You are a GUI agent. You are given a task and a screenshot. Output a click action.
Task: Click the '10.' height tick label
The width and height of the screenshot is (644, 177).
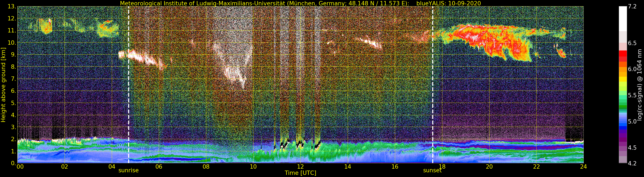tap(12, 43)
